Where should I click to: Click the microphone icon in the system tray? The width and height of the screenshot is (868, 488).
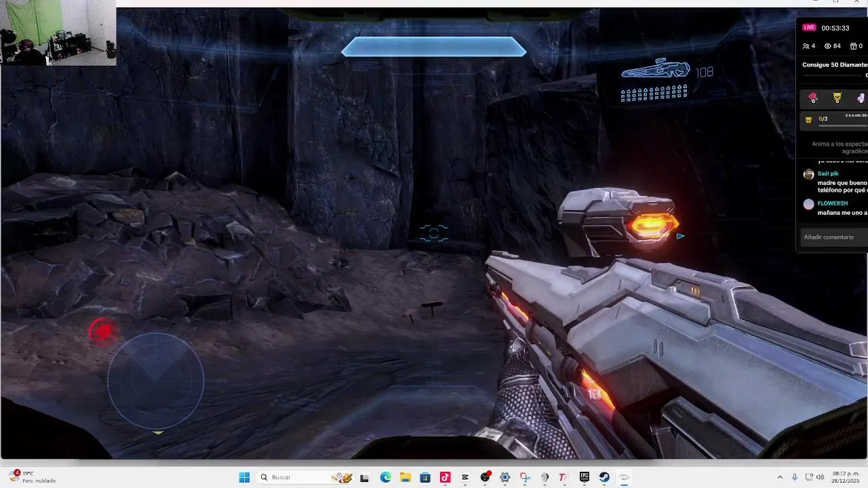coord(795,477)
